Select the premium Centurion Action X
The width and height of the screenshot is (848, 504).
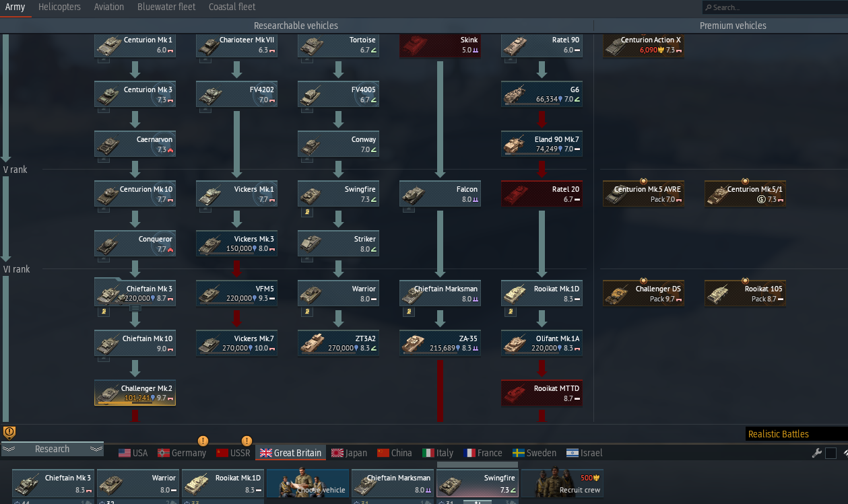(x=643, y=45)
